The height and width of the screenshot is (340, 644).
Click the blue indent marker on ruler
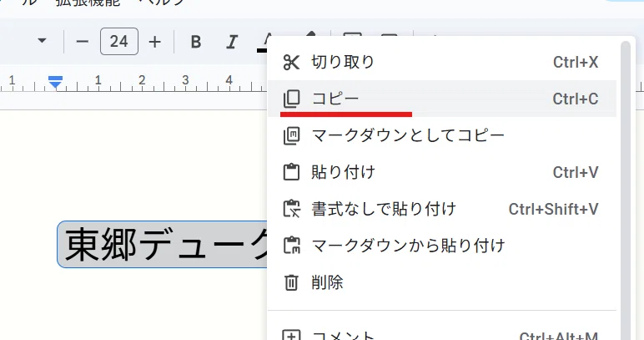click(55, 82)
